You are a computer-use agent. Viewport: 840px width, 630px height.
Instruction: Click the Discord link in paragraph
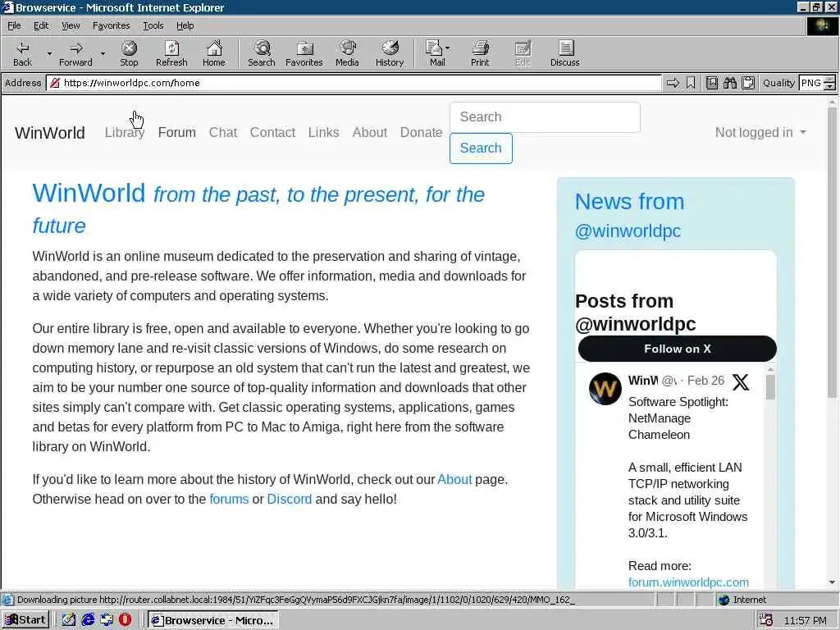tap(290, 500)
